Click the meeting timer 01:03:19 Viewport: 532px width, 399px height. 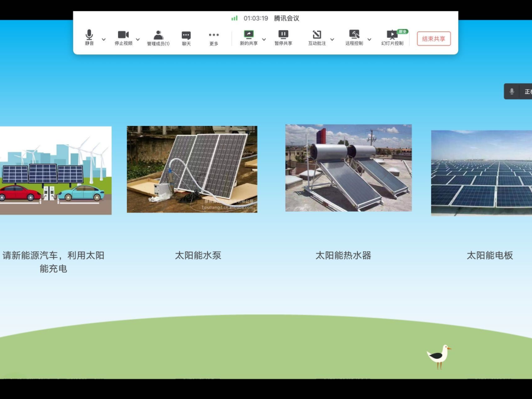256,18
